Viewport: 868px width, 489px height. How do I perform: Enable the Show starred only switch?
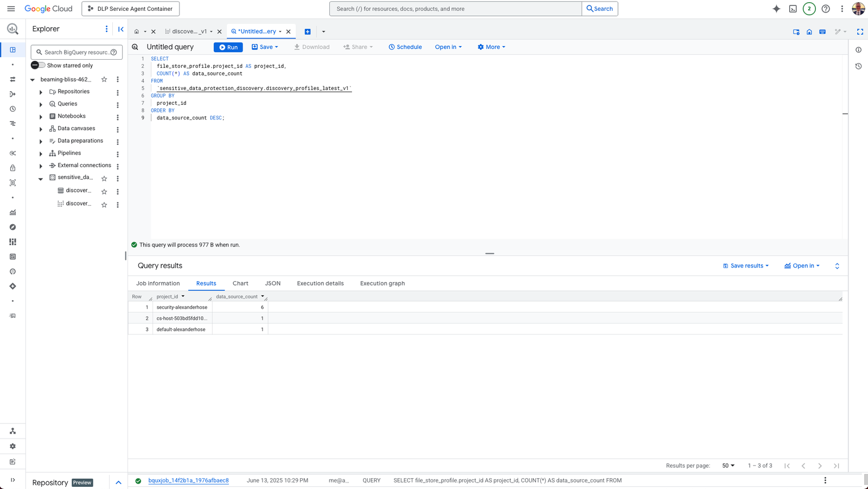coord(38,65)
